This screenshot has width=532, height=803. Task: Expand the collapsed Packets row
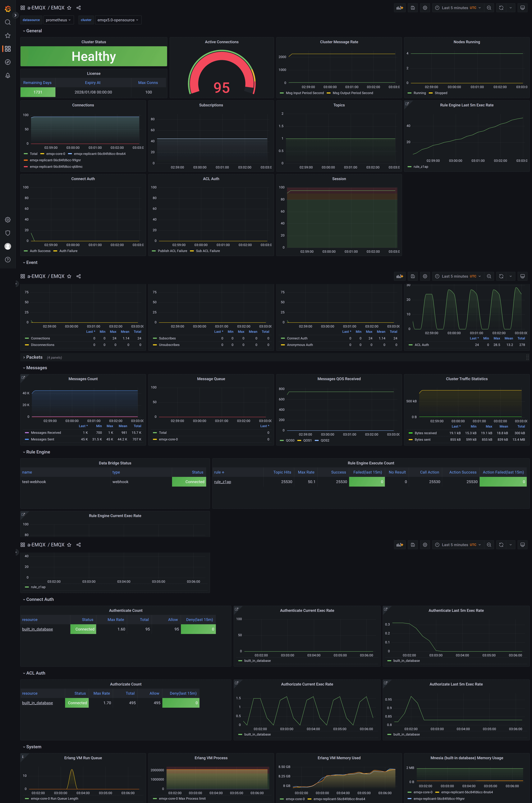click(x=34, y=357)
